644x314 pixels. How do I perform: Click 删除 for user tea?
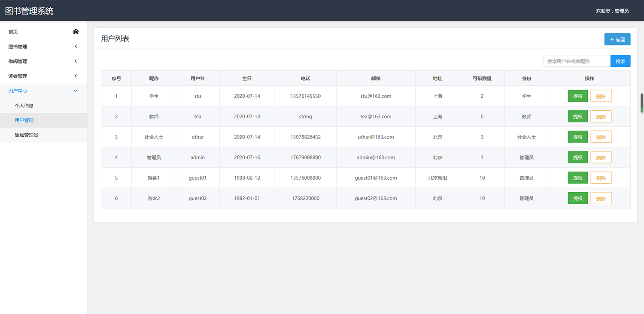coord(601,117)
